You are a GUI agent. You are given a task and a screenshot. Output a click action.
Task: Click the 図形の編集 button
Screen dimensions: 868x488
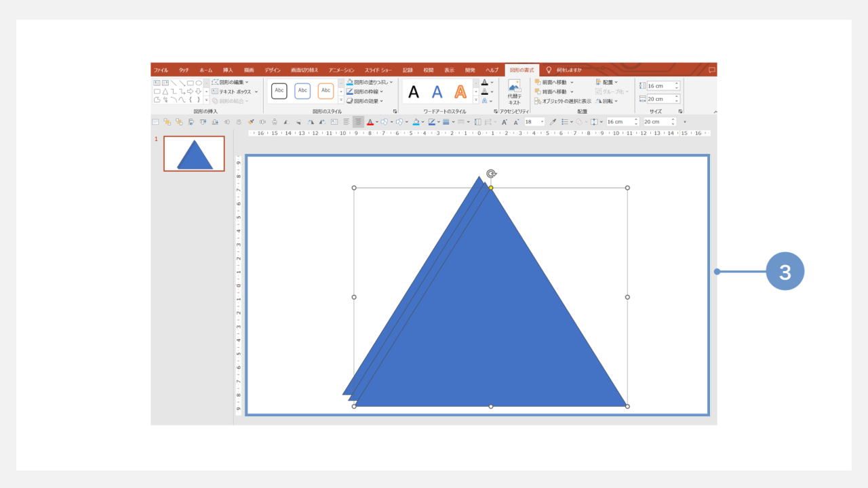pos(231,82)
